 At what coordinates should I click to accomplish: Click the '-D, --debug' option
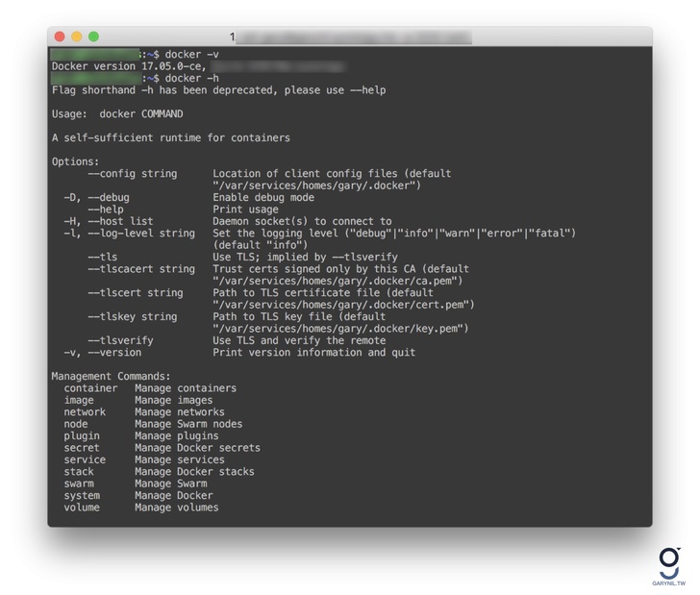pyautogui.click(x=96, y=197)
